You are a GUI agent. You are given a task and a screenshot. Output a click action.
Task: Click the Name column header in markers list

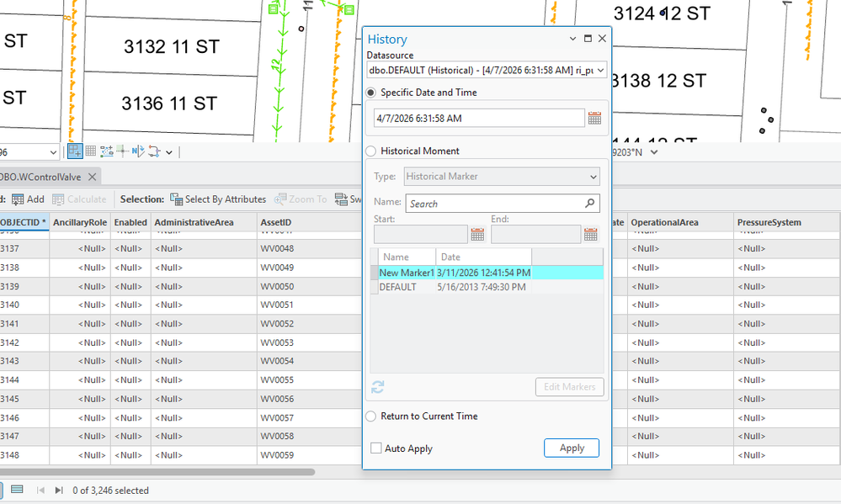click(407, 257)
